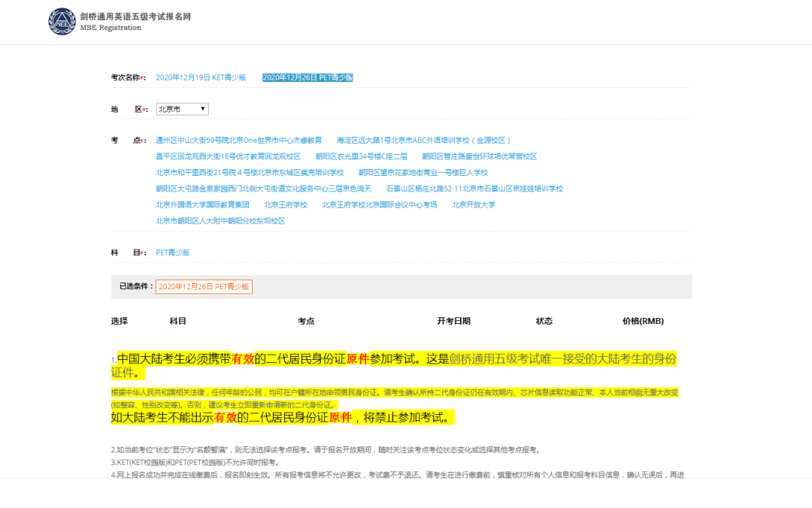Click the 开考日期 column header

[x=453, y=321]
